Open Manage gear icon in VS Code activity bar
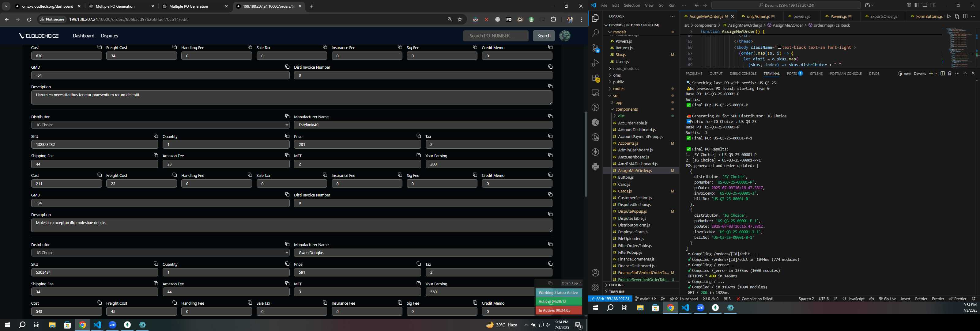Image resolution: width=980 pixels, height=331 pixels. (x=595, y=287)
